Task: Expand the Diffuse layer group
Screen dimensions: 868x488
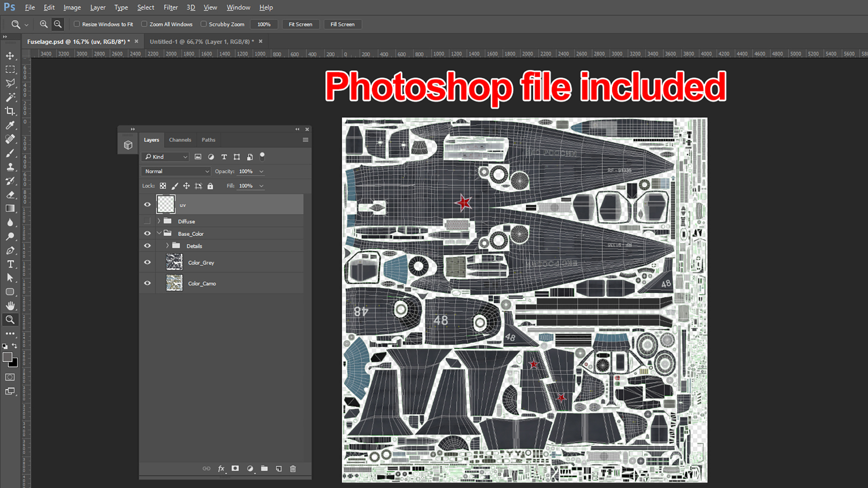Action: point(159,221)
